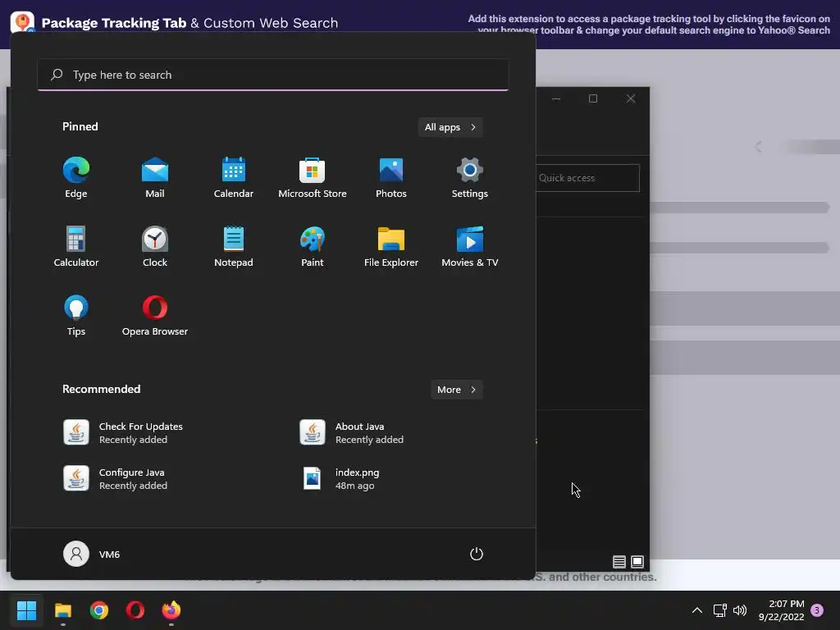Open File Explorer from the taskbar
This screenshot has height=630, width=840.
tap(63, 610)
